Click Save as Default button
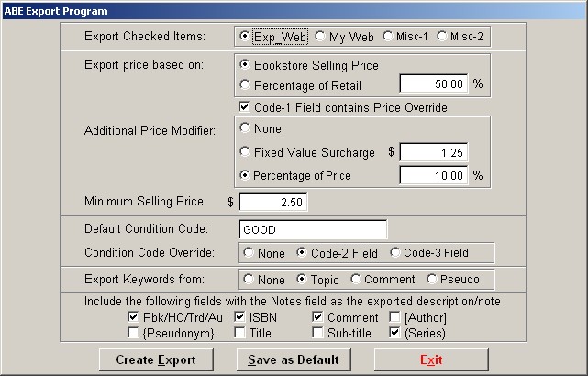This screenshot has height=376, width=588. click(x=294, y=359)
